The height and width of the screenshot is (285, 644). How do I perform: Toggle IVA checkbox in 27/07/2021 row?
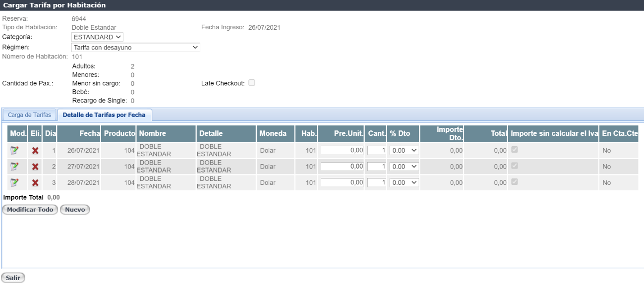[515, 166]
